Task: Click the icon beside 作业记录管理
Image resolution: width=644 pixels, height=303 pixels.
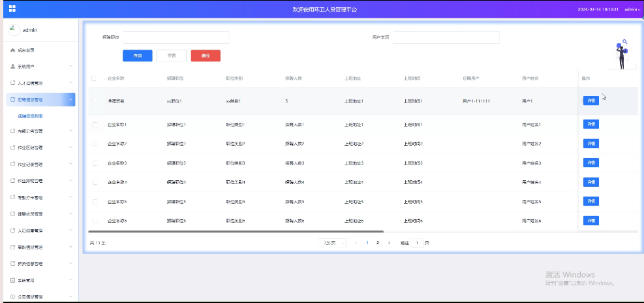Action: 12,164
